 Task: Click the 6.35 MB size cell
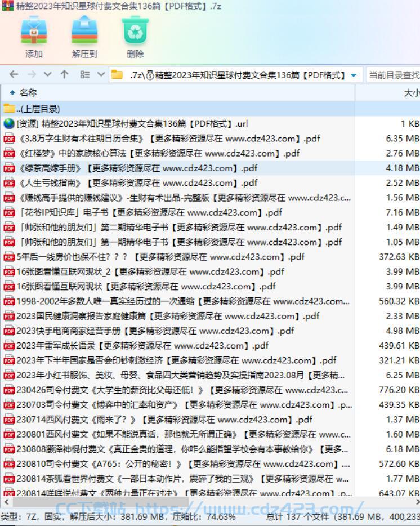(x=403, y=139)
